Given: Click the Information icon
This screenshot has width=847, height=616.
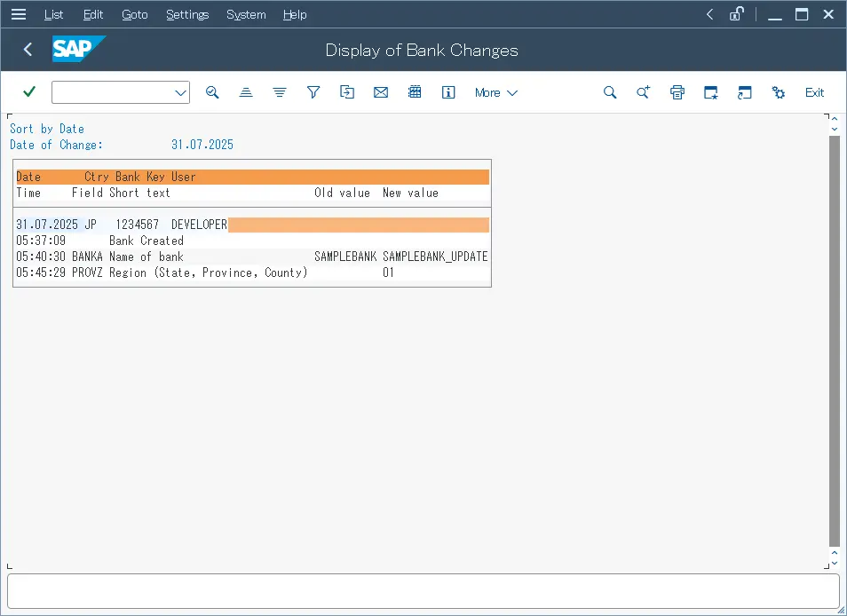Looking at the screenshot, I should (x=448, y=91).
